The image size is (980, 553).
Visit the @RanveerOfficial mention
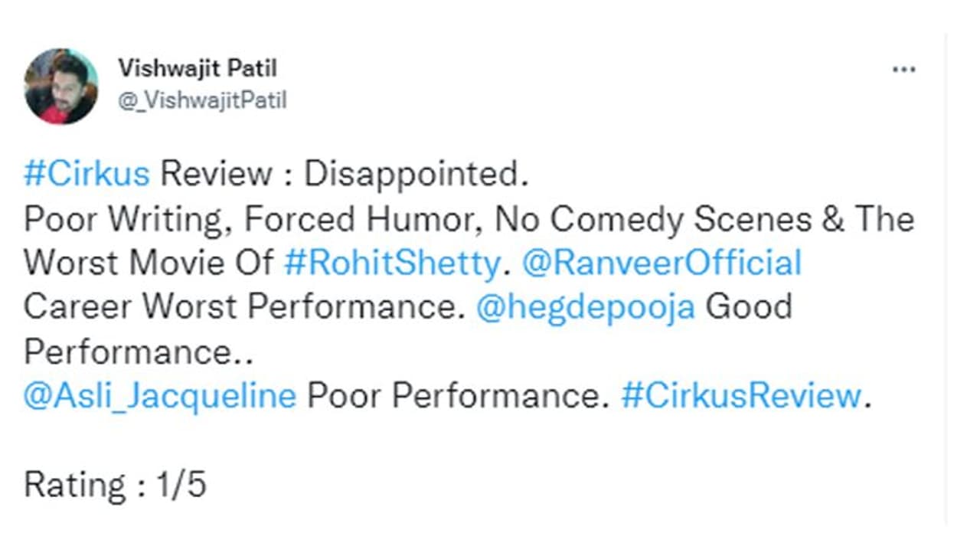[x=661, y=263]
